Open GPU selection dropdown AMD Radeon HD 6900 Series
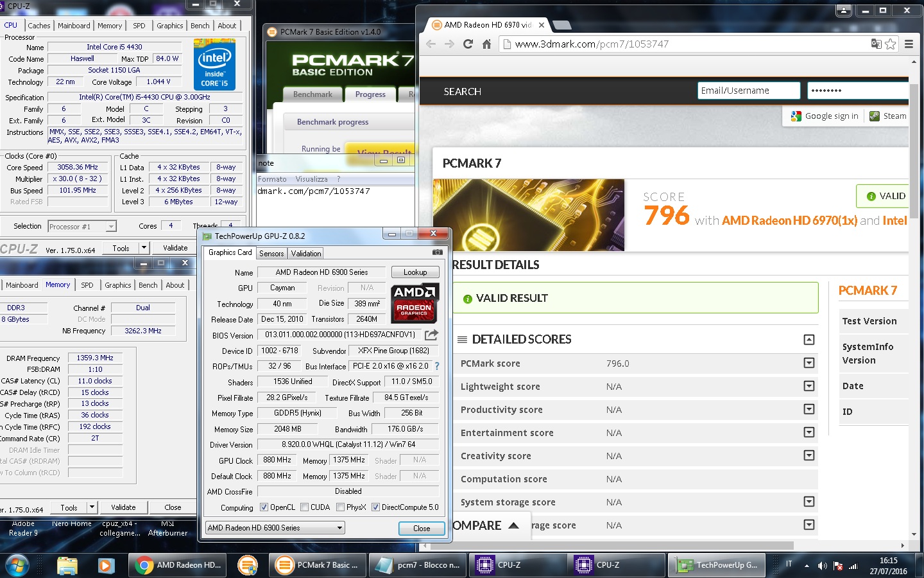Screen dimensions: 924x578 click(x=275, y=528)
